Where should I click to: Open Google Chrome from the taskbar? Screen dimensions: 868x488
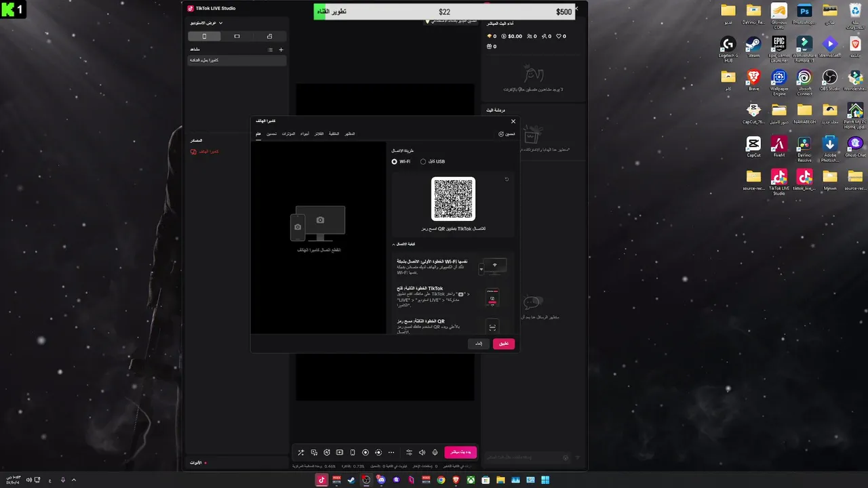pos(441,480)
